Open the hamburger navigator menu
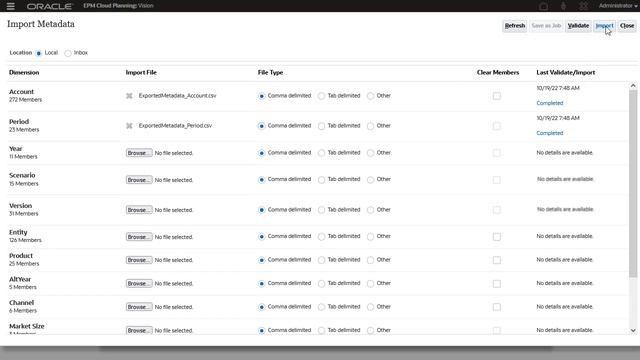The height and width of the screenshot is (360, 640). tap(11, 6)
